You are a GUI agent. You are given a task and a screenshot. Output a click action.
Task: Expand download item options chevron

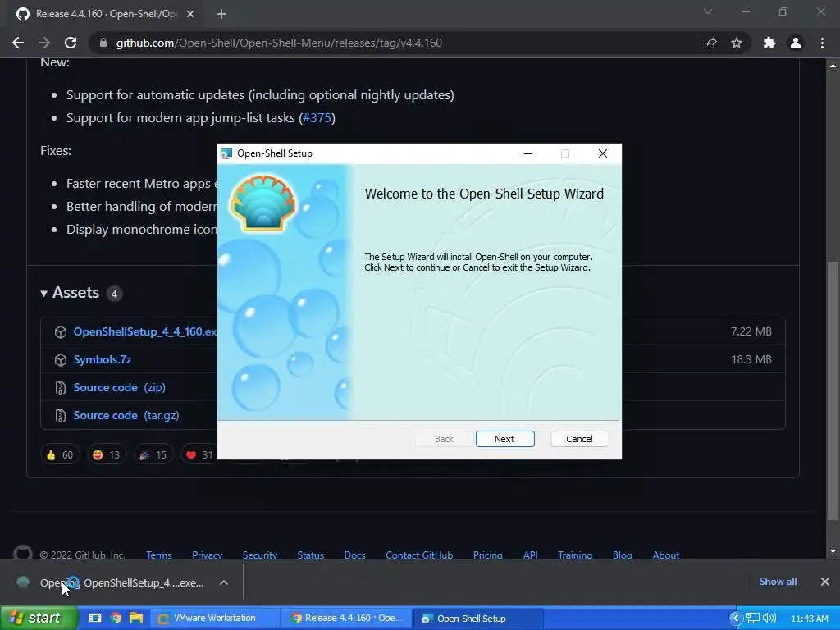point(224,582)
